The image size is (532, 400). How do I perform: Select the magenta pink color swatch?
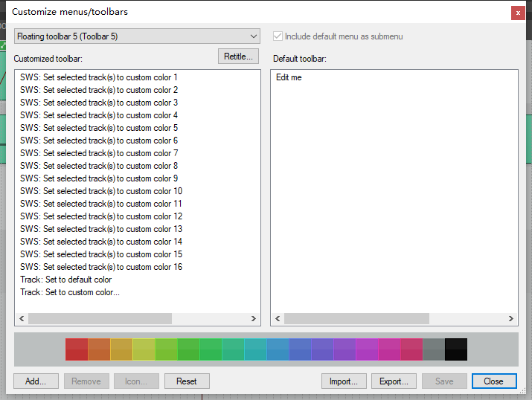pyautogui.click(x=389, y=349)
